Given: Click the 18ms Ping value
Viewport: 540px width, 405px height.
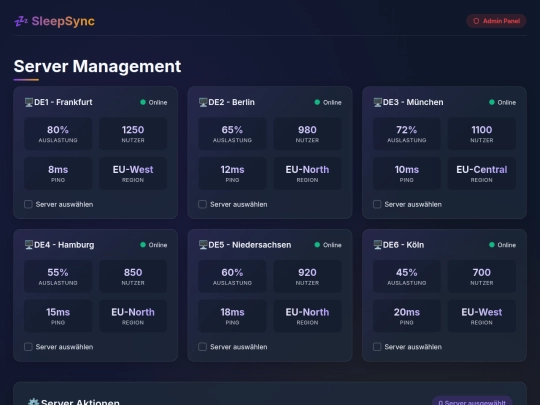Looking at the screenshot, I should tap(232, 312).
